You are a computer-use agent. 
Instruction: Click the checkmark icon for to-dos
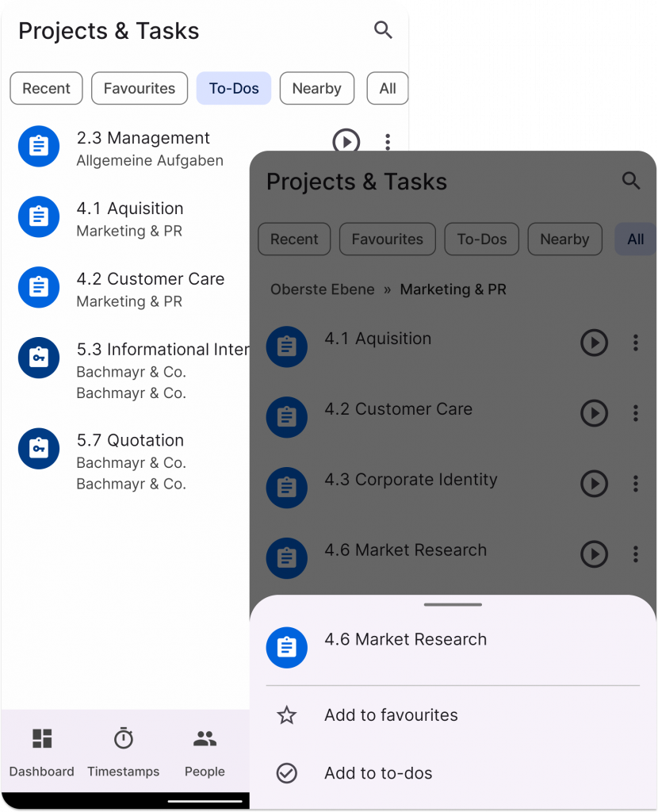click(286, 773)
